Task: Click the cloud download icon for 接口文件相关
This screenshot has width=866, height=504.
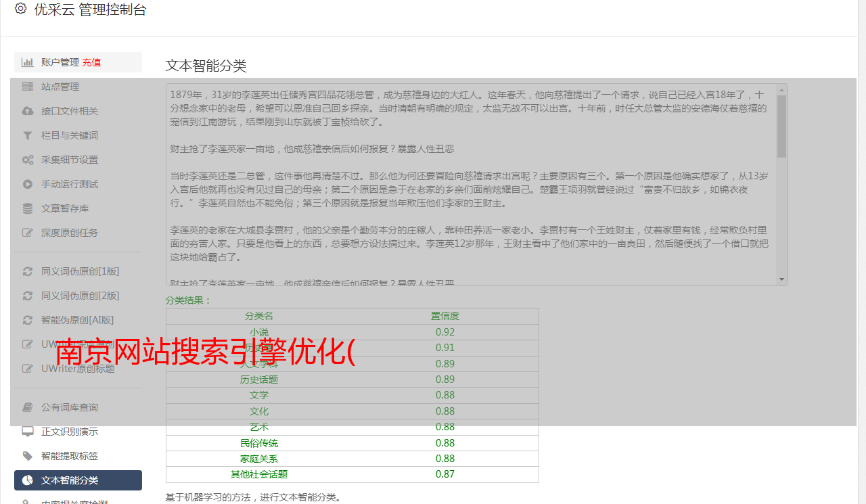Action: (x=27, y=111)
